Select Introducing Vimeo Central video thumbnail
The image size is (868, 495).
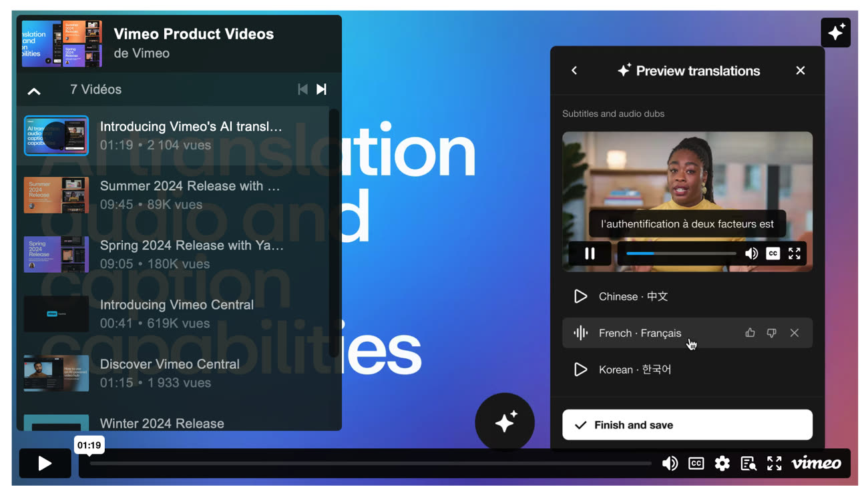point(56,314)
